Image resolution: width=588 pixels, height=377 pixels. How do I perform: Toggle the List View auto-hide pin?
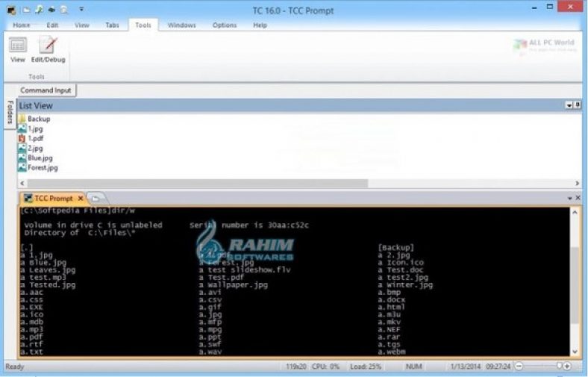pyautogui.click(x=578, y=105)
